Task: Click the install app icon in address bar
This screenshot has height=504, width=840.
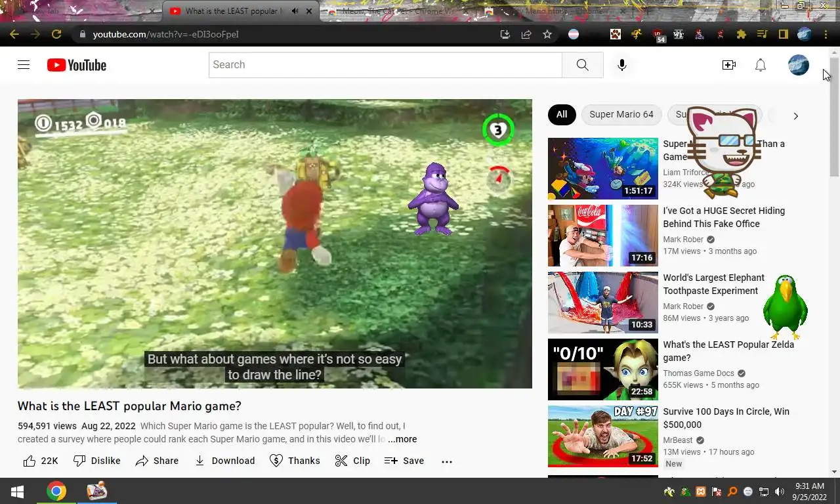Action: 505,34
